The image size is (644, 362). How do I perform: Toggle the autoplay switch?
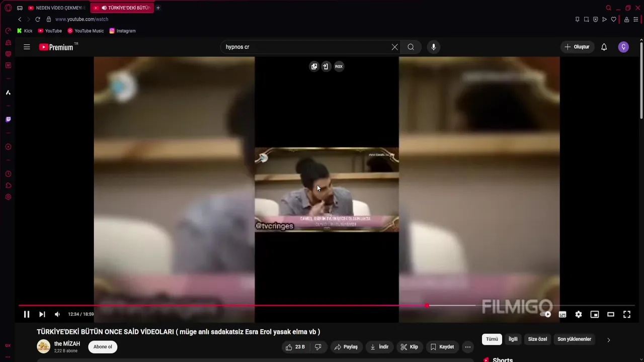coord(546,314)
